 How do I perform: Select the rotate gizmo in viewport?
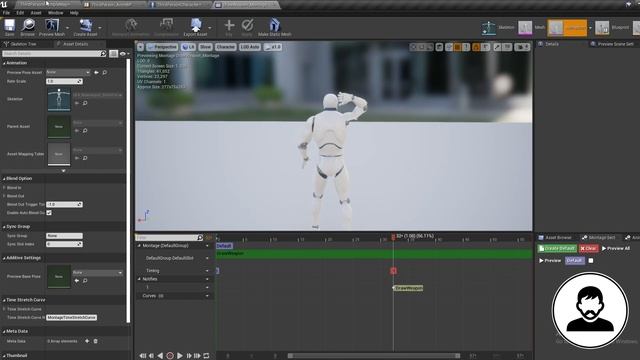[x=422, y=47]
